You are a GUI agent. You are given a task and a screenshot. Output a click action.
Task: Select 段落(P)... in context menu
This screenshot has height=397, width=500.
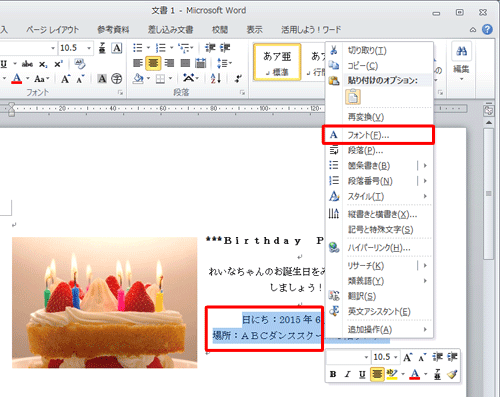pos(379,150)
